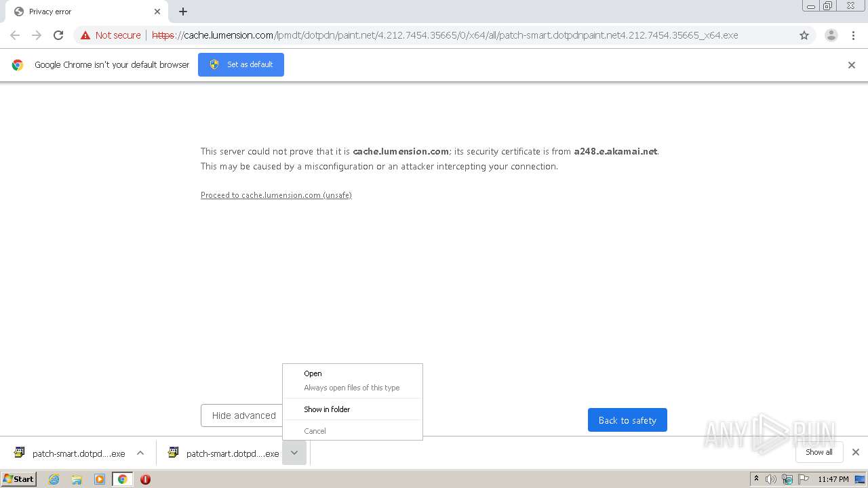Open Windows Media Player taskbar icon
This screenshot has height=488, width=868.
pos(100,479)
